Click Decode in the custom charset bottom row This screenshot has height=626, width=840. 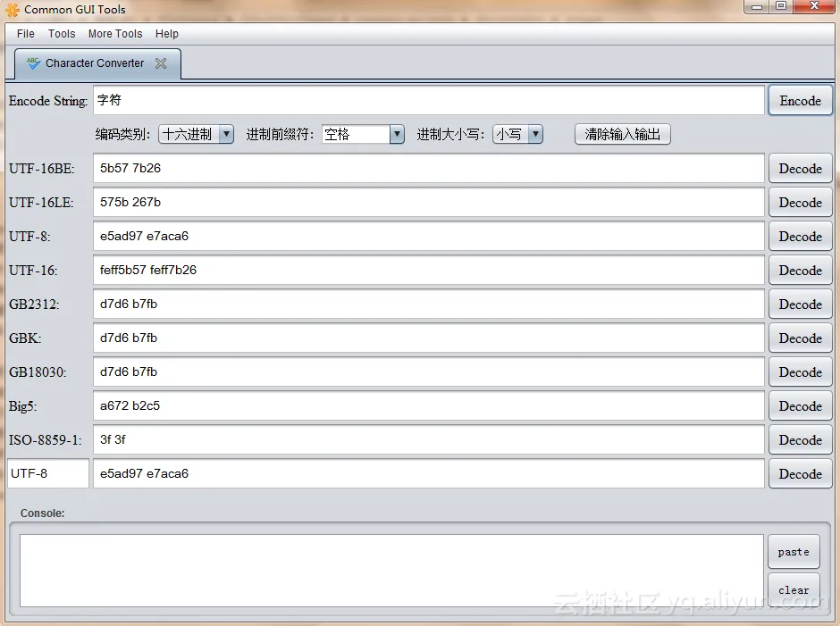coord(801,474)
